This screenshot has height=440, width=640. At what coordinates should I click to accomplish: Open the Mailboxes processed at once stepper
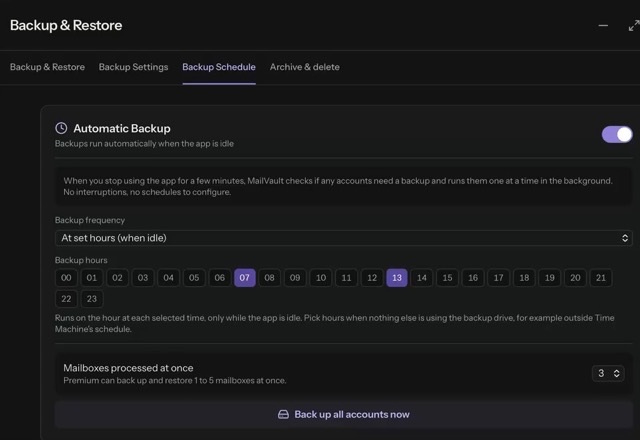coord(608,373)
